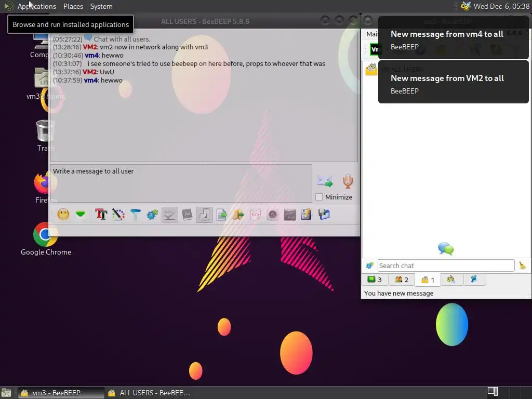The height and width of the screenshot is (399, 532).
Task: Focus the 'Write a message to all user' box
Action: click(x=181, y=183)
